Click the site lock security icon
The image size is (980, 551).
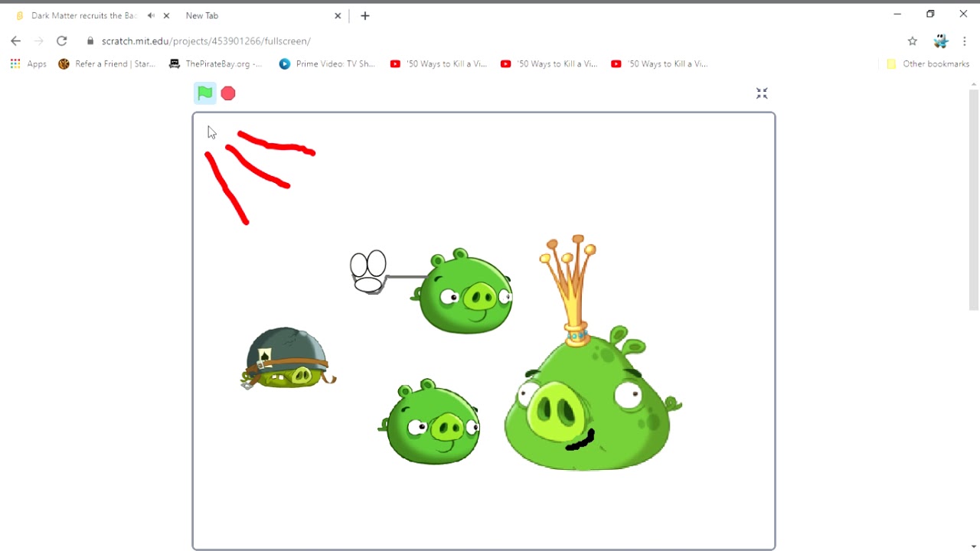click(90, 41)
